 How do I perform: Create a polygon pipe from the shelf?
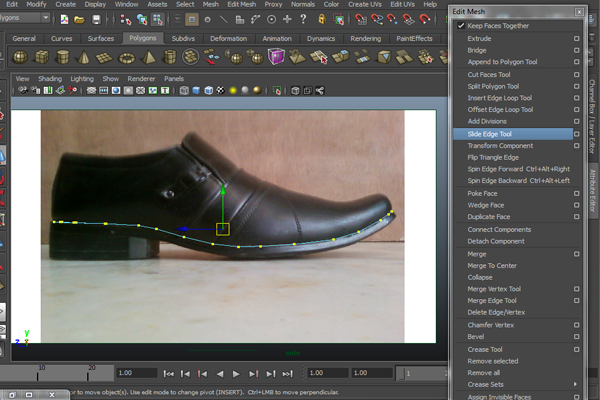click(x=170, y=57)
